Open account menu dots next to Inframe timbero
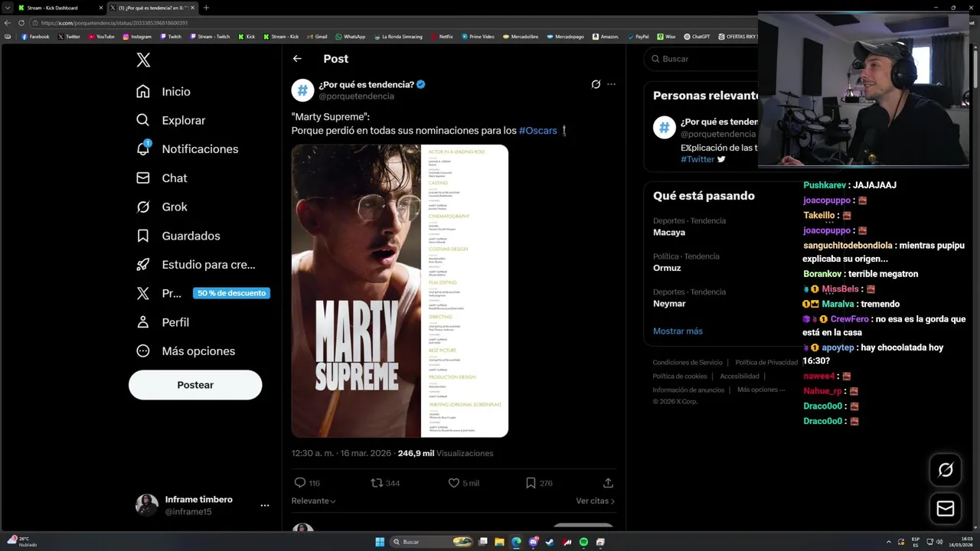 [x=264, y=506]
